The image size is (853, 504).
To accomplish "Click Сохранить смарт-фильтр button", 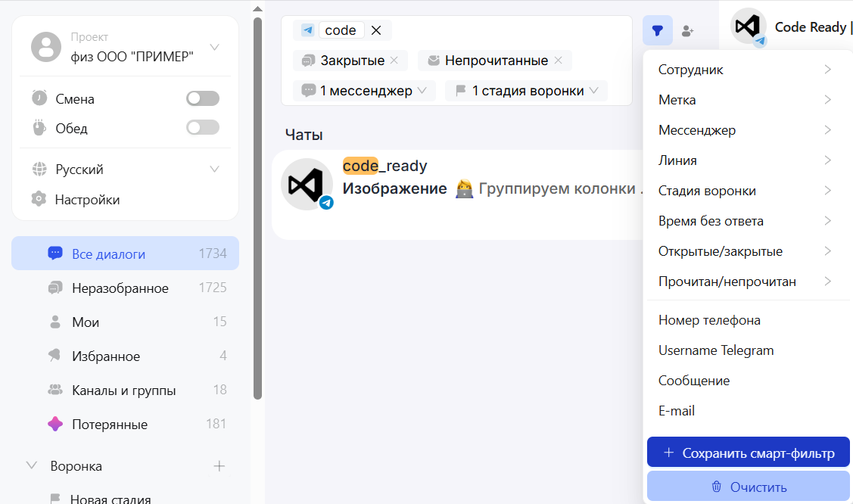I will 749,453.
